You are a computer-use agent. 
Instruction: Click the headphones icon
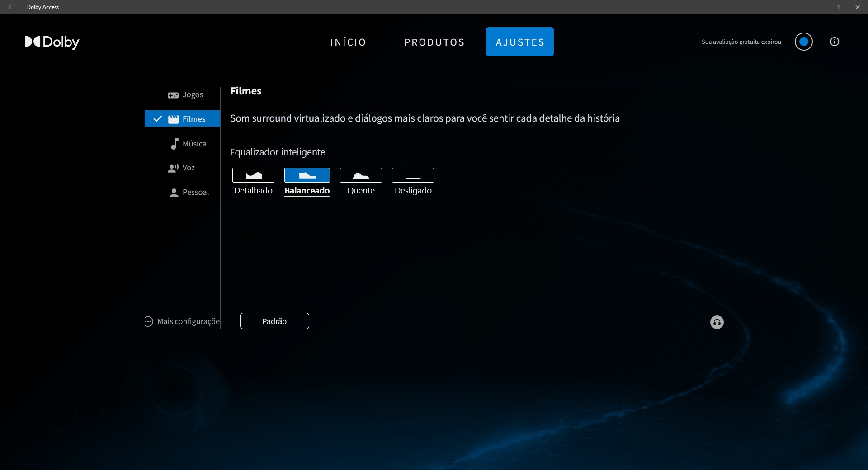pyautogui.click(x=717, y=322)
